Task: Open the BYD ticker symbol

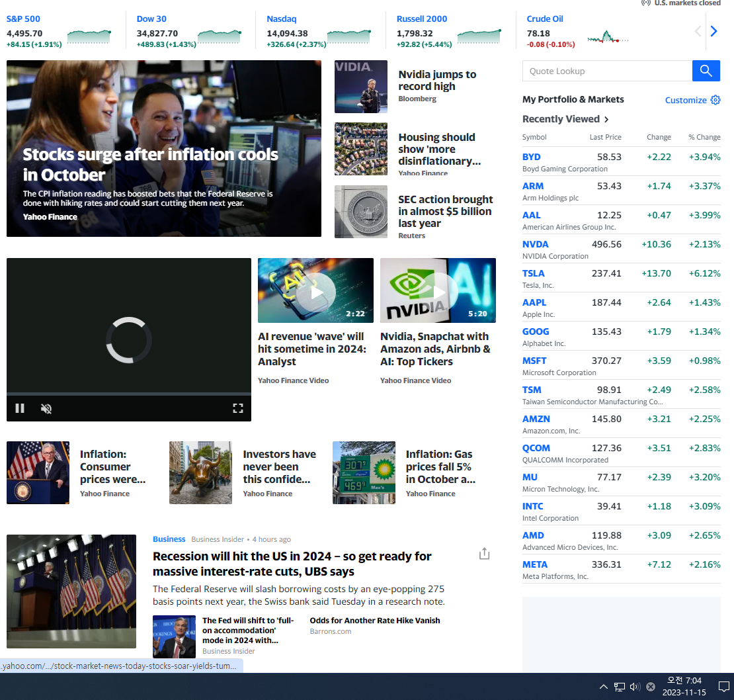Action: coord(531,157)
